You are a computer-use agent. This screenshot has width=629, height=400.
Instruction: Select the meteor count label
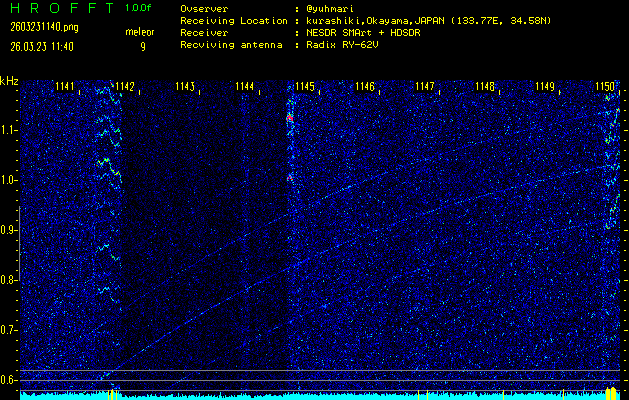coord(140,32)
